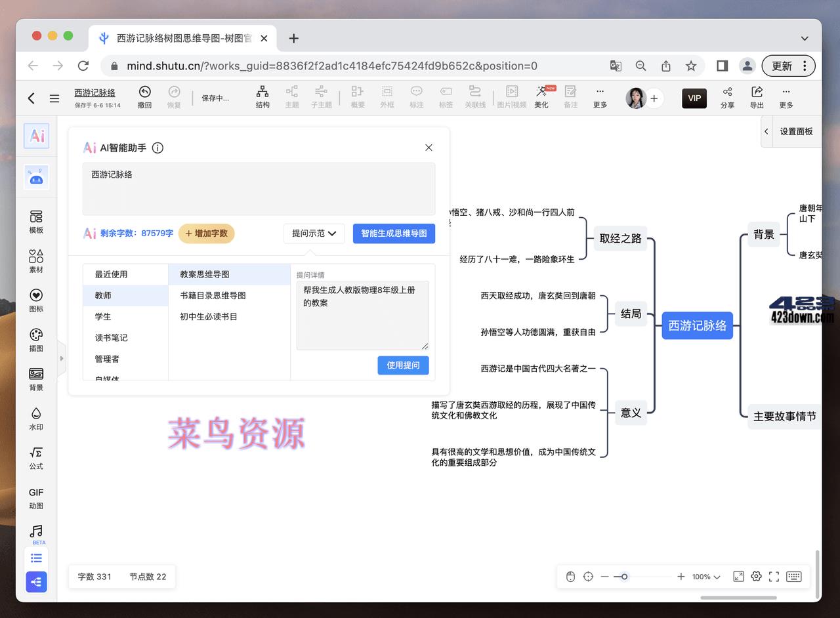
Task: Open the 模板 (templates) sidebar panel
Action: (x=36, y=221)
